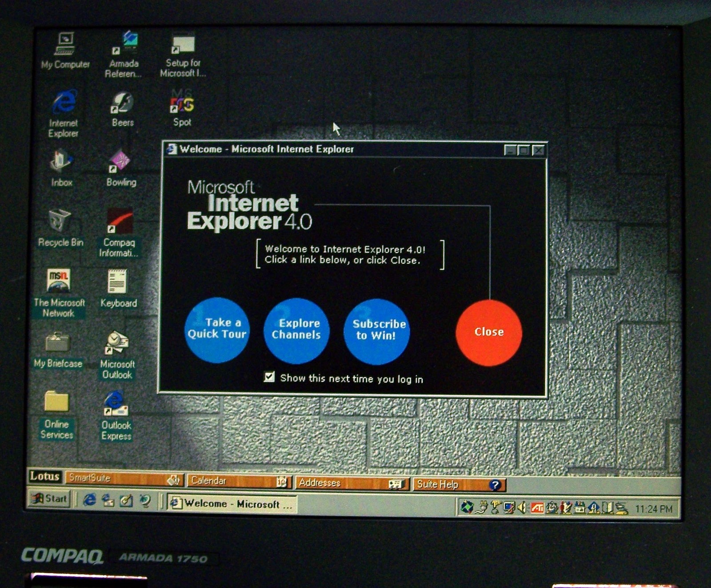
Task: Select the Online Services folder icon
Action: pyautogui.click(x=56, y=415)
